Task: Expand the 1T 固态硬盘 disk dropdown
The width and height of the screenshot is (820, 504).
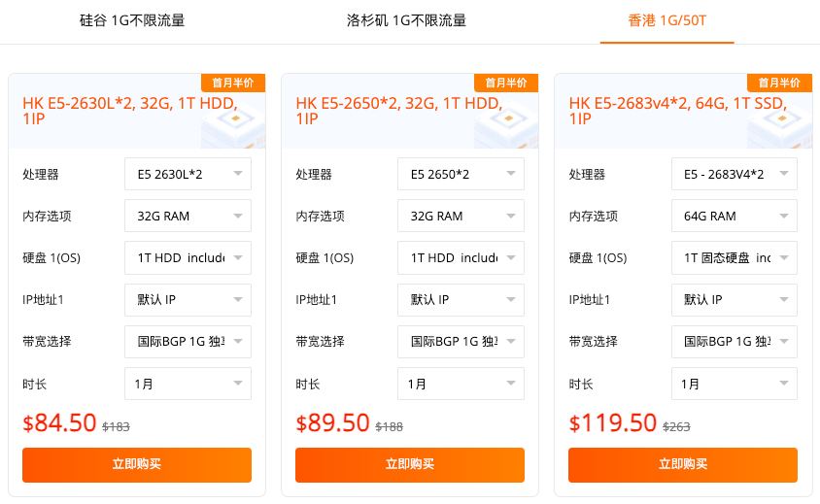Action: coord(734,258)
